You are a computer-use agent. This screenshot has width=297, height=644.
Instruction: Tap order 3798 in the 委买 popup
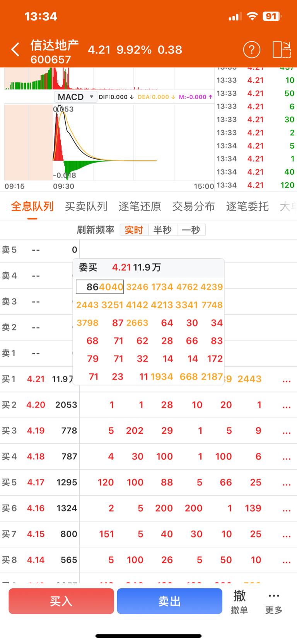[87, 323]
